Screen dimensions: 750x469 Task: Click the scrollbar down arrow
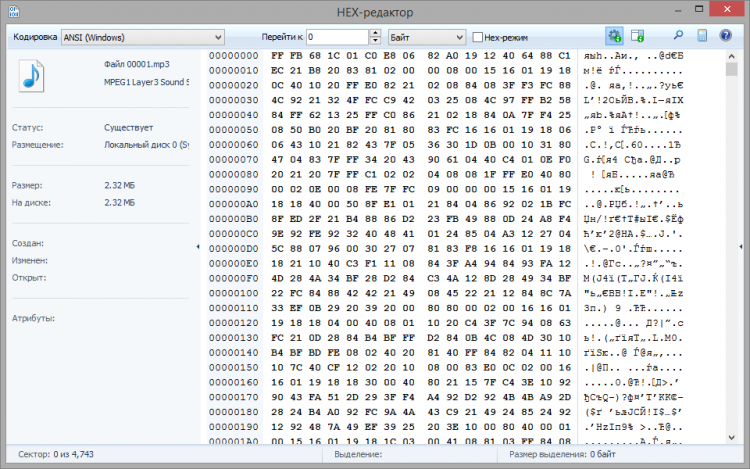click(x=731, y=437)
